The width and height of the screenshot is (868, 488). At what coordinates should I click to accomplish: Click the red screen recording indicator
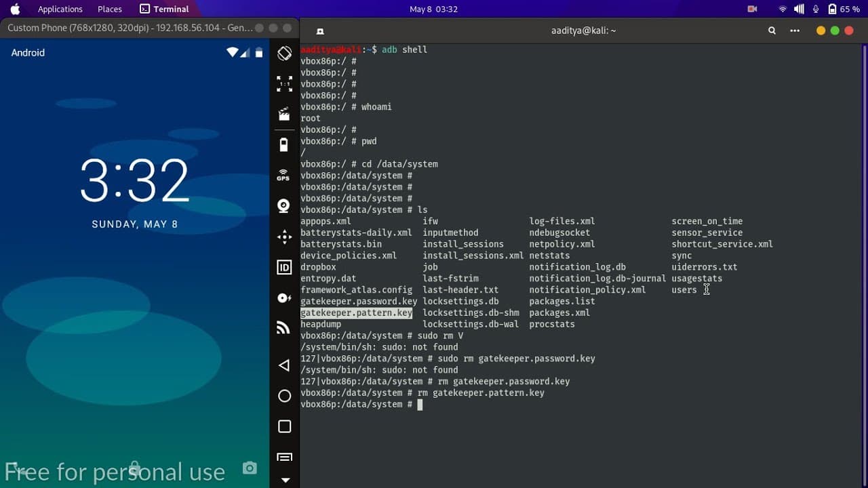click(x=752, y=9)
